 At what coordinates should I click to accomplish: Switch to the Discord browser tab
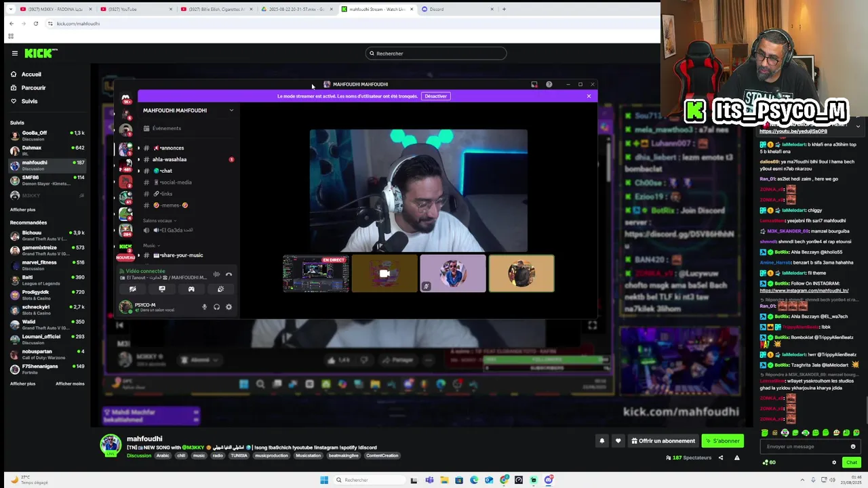coord(457,9)
